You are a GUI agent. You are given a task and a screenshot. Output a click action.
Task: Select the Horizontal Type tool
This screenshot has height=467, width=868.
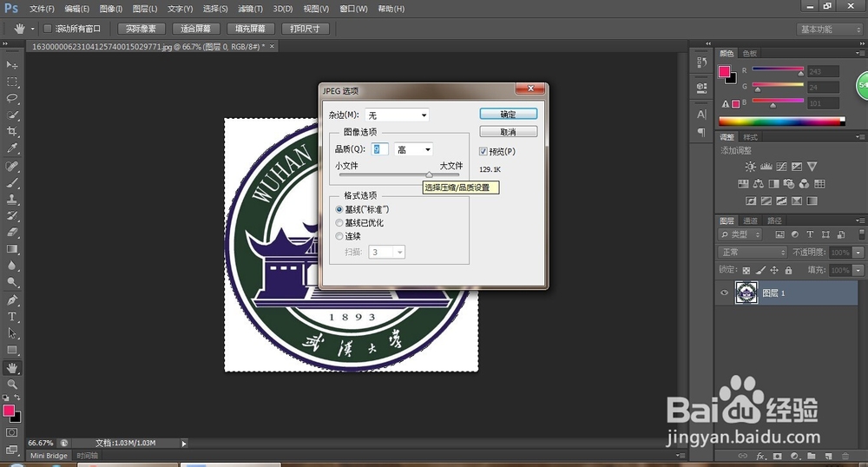point(11,317)
